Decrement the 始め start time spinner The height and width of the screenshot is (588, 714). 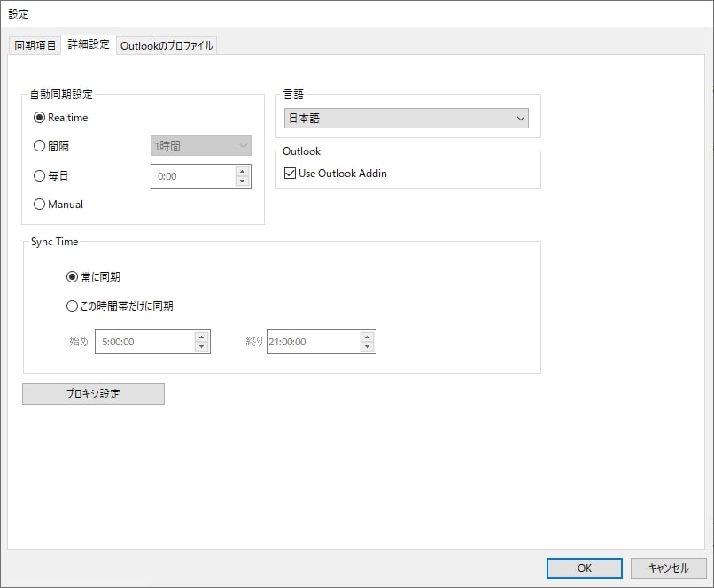pyautogui.click(x=202, y=347)
